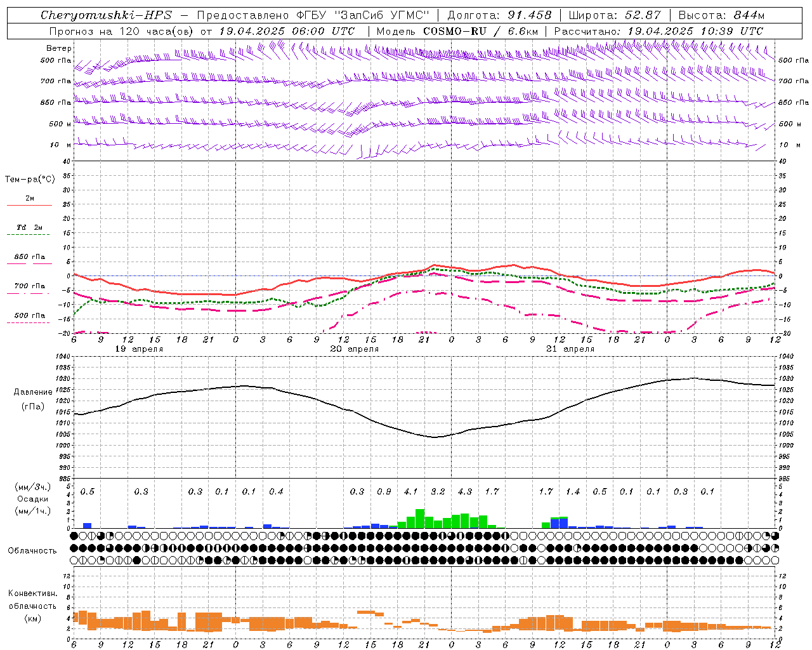
Task: Click the (мм/1ч.) units label
Action: (32, 511)
